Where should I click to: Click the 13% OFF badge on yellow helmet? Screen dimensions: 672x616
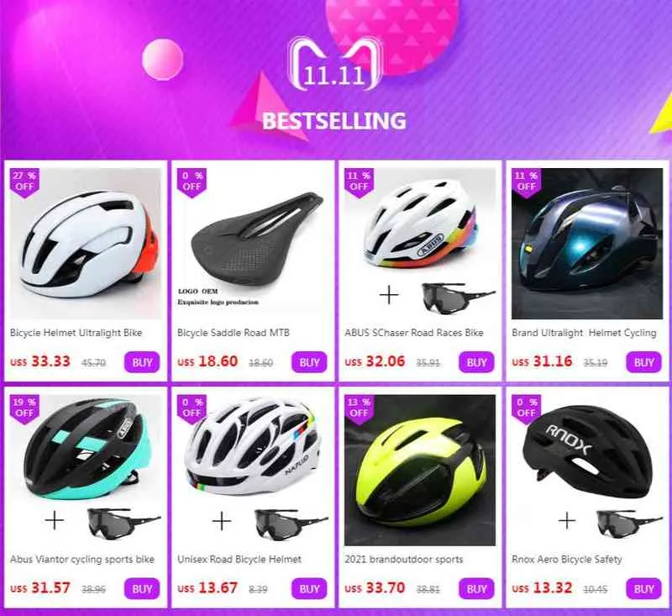point(360,409)
